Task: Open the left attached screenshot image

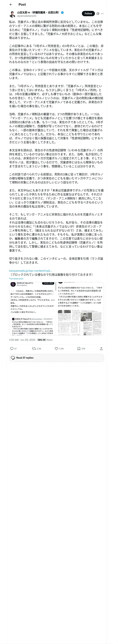Action: (32, 308)
